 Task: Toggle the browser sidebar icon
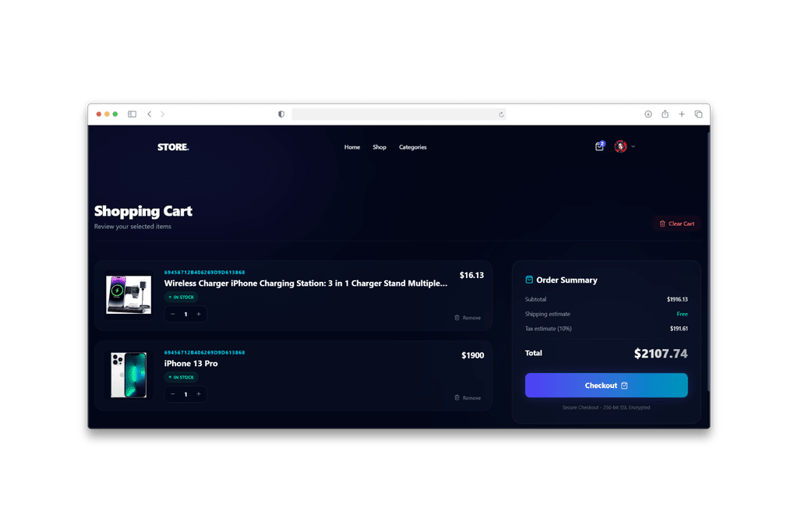tap(132, 114)
